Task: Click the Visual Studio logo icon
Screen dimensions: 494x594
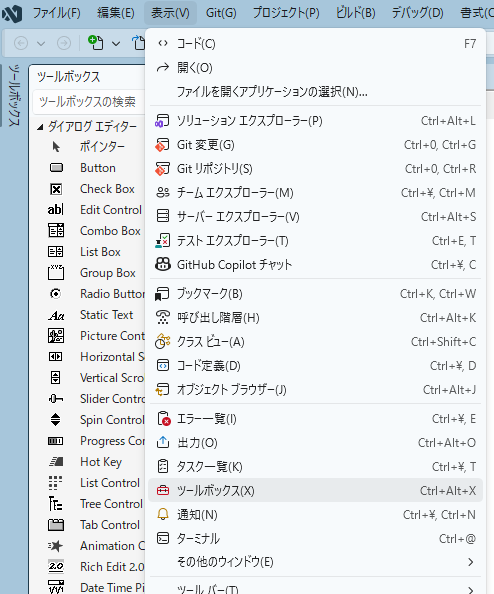Action: pyautogui.click(x=12, y=13)
